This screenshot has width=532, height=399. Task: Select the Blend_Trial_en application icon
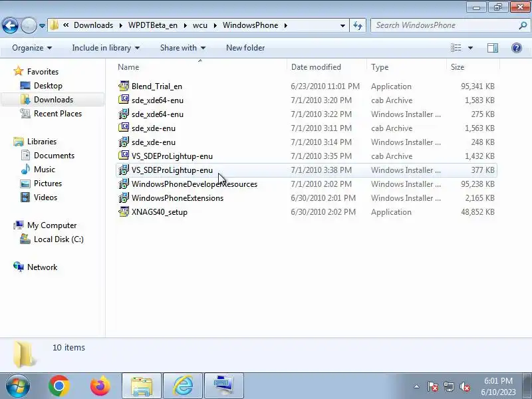point(124,86)
